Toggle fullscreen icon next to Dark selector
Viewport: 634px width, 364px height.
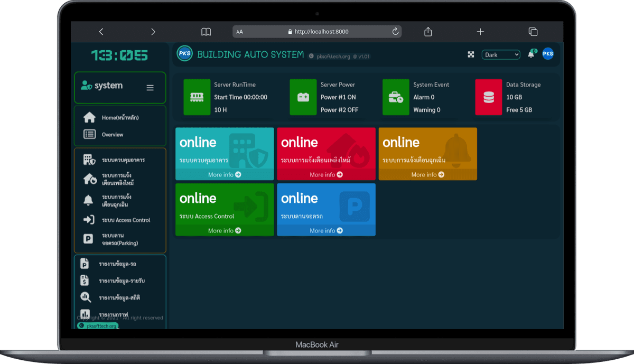point(471,54)
